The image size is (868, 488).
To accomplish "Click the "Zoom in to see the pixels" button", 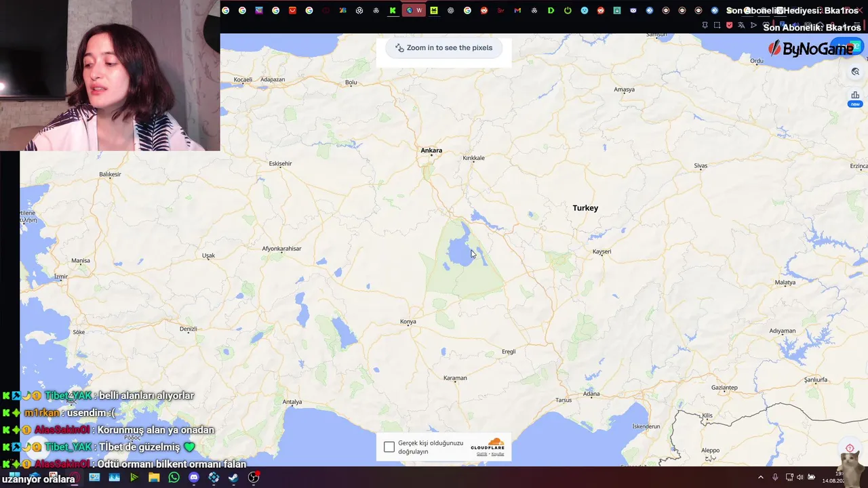I will coord(443,47).
